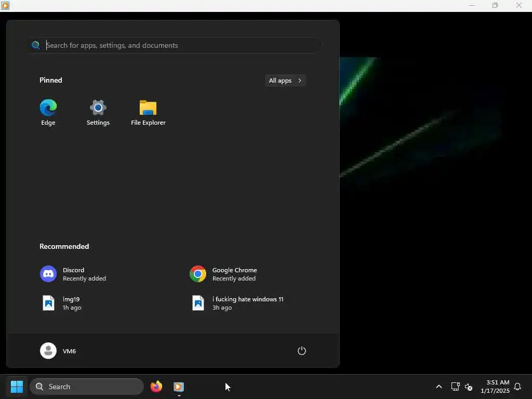The height and width of the screenshot is (399, 532).
Task: Open the Settings pinned app
Action: 98,113
